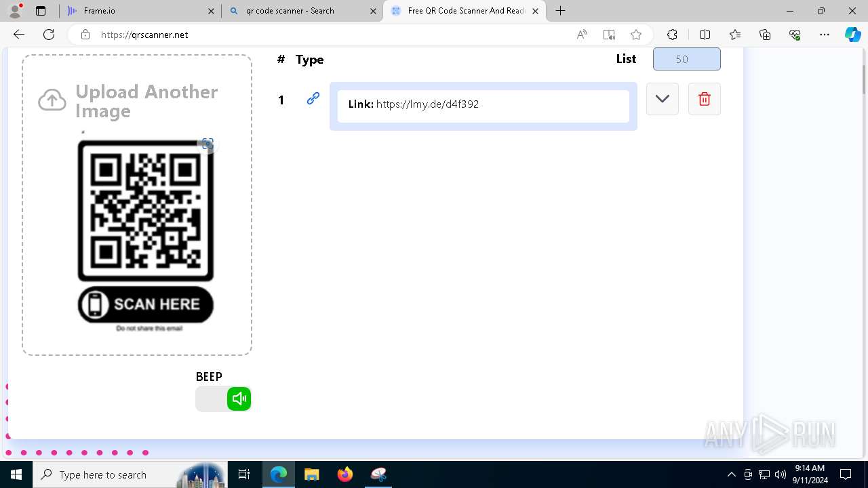Open the network status tray icon
The width and height of the screenshot is (868, 488).
[x=764, y=474]
